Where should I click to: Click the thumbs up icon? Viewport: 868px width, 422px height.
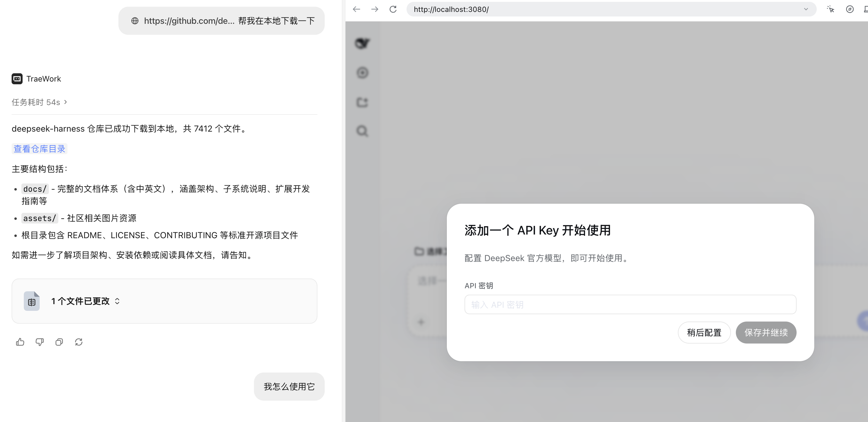[x=20, y=342]
